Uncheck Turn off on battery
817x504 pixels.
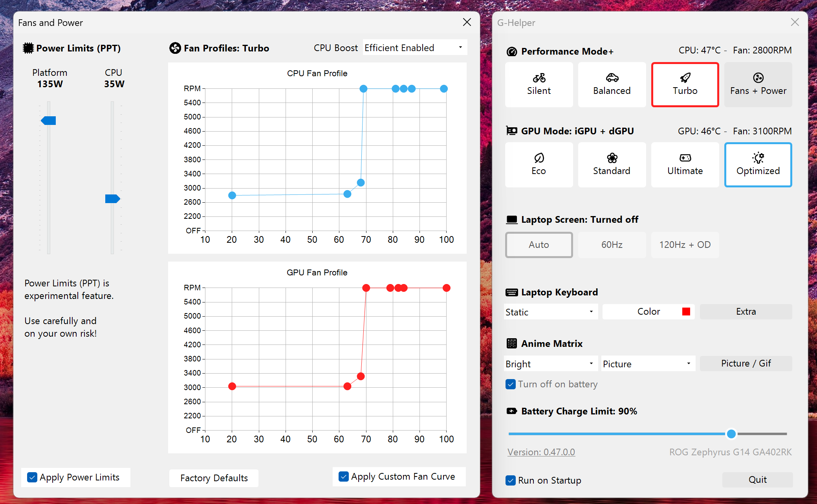point(511,384)
